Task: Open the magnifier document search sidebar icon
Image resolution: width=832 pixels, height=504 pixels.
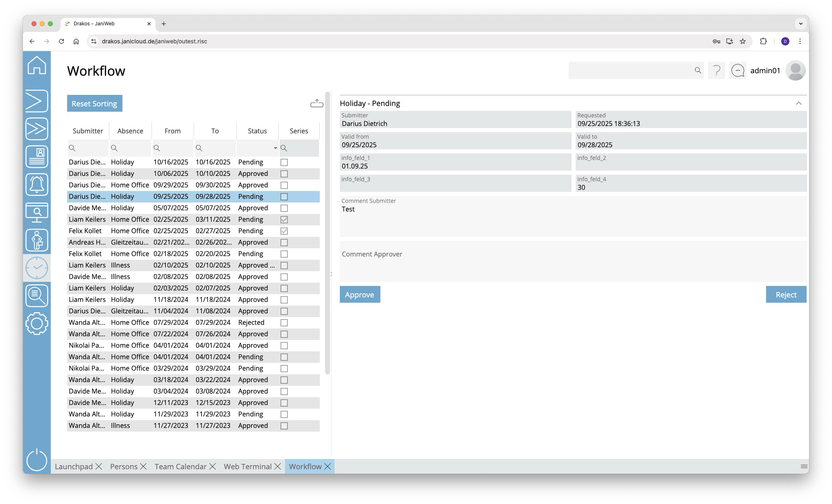Action: [x=37, y=296]
